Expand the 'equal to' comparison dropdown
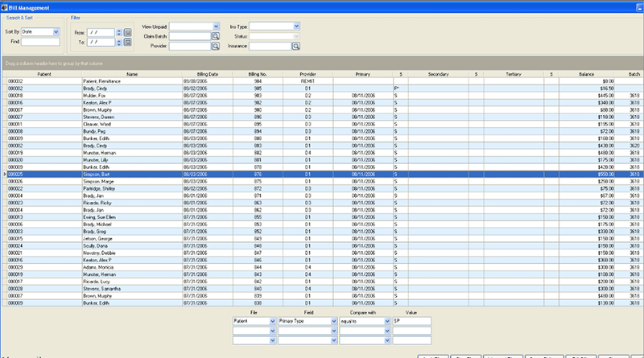The width and height of the screenshot is (644, 358). coord(386,321)
